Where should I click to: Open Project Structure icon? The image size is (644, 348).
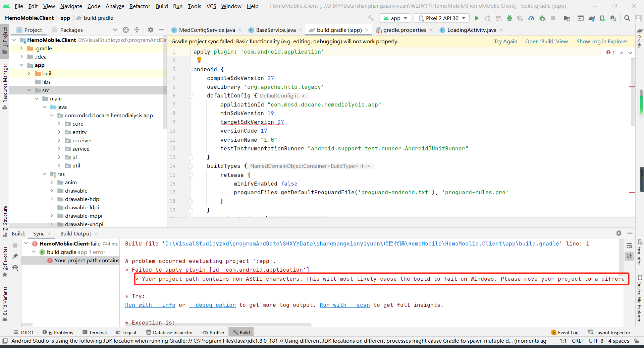click(x=567, y=18)
